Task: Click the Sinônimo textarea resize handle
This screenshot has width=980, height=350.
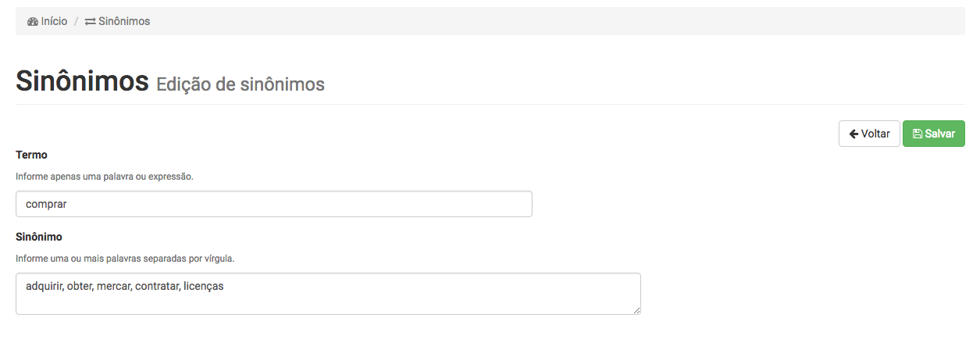Action: (x=637, y=311)
